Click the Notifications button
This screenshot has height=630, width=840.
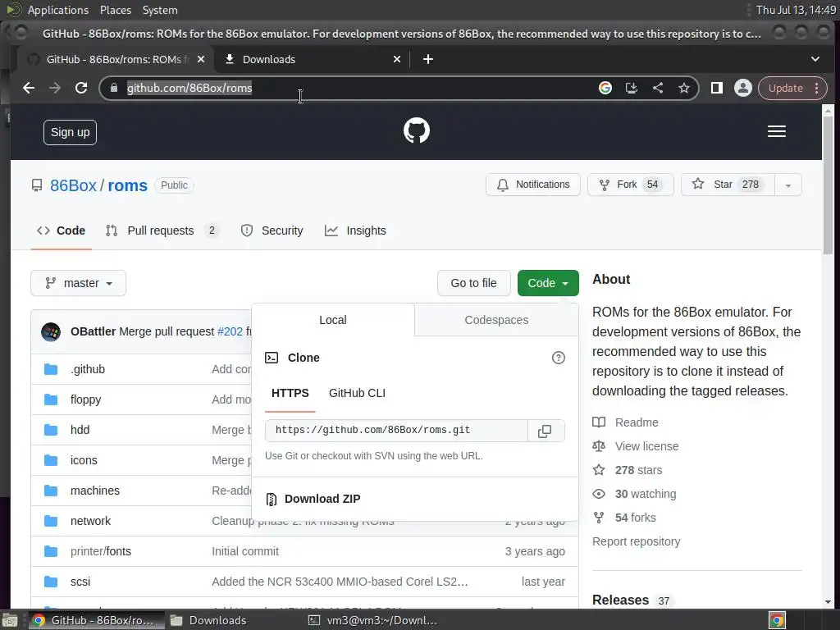(533, 185)
